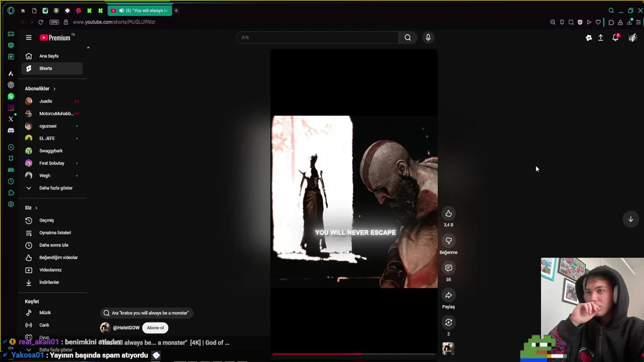This screenshot has height=362, width=644.
Task: Open Opera main menu logo
Action: click(11, 11)
